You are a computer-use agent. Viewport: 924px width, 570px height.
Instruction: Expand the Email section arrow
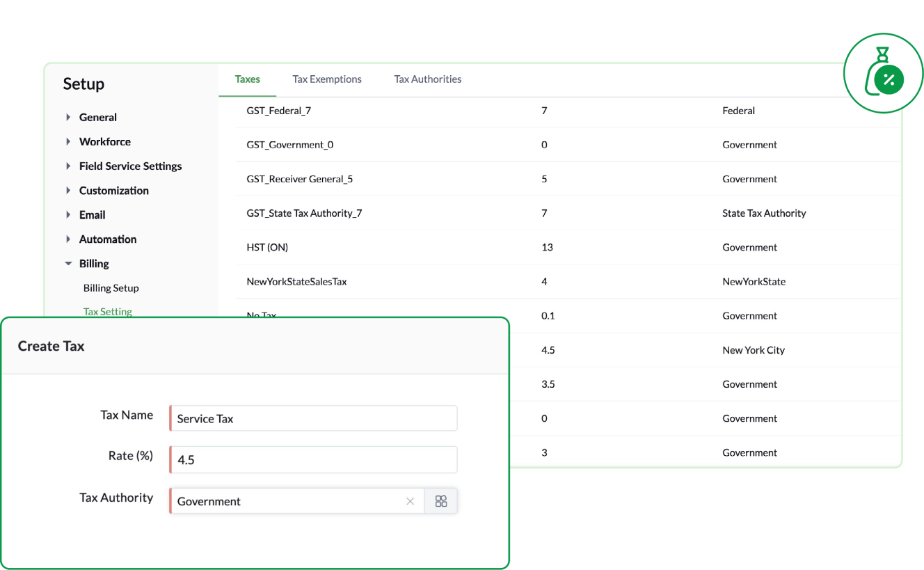click(x=68, y=215)
